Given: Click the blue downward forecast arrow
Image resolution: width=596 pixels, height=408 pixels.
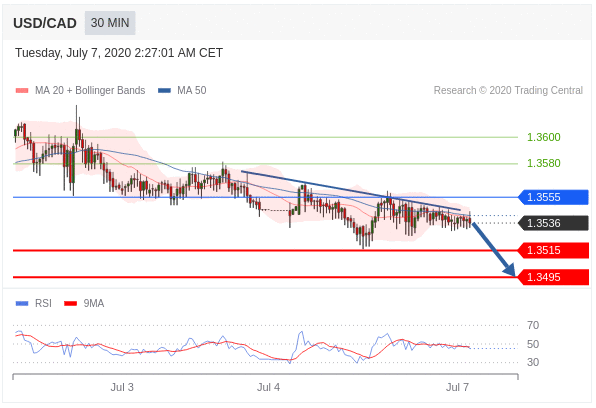Looking at the screenshot, I should coord(493,249).
